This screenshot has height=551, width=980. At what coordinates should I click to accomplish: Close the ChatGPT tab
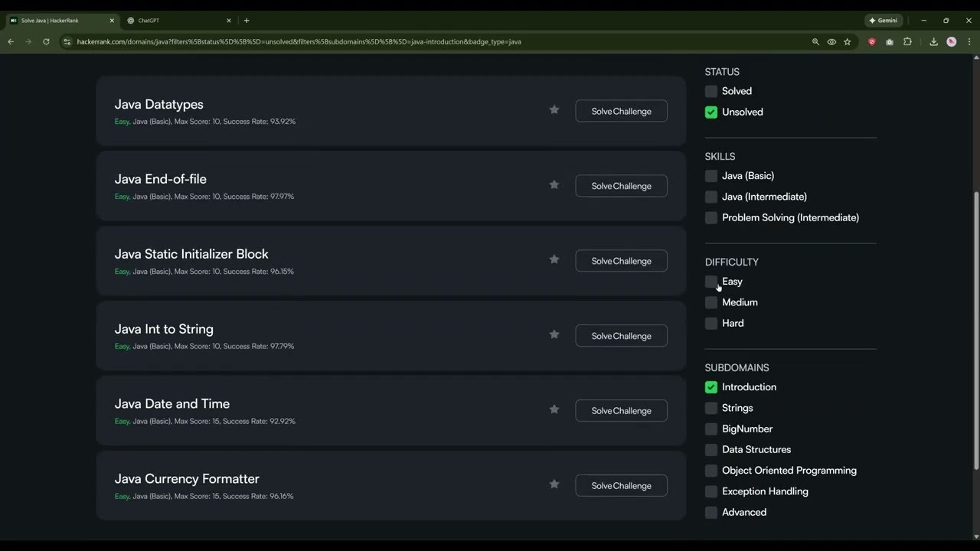tap(229, 21)
